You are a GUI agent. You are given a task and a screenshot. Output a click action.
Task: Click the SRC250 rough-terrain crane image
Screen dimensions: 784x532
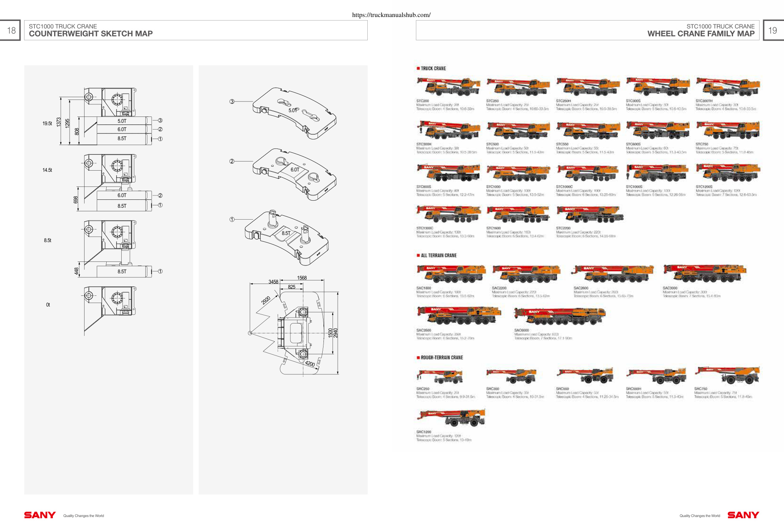pos(440,377)
